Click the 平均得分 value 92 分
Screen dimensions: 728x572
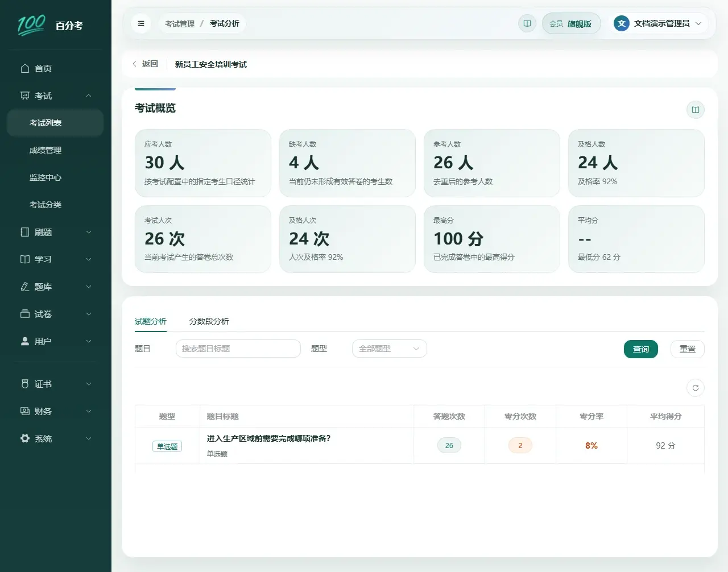[x=666, y=446]
